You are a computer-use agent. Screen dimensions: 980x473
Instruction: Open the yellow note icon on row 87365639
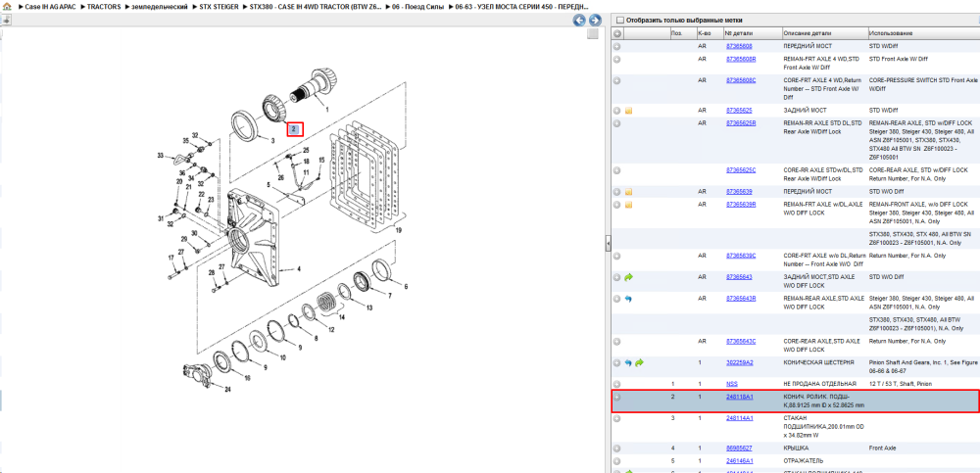(629, 192)
